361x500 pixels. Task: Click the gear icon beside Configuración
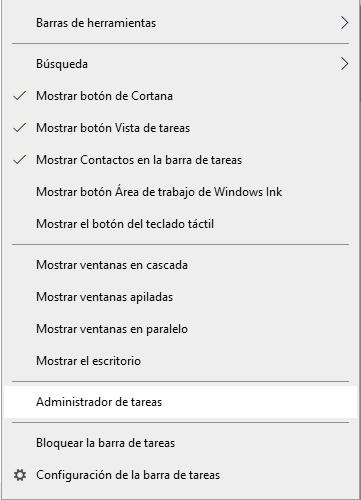click(20, 475)
